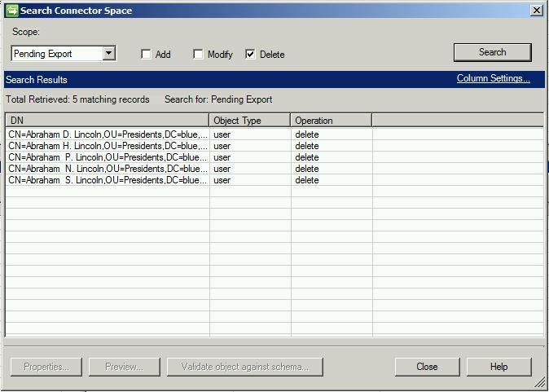Select the Abraham P. Lincoln row
This screenshot has width=549, height=392.
274,157
